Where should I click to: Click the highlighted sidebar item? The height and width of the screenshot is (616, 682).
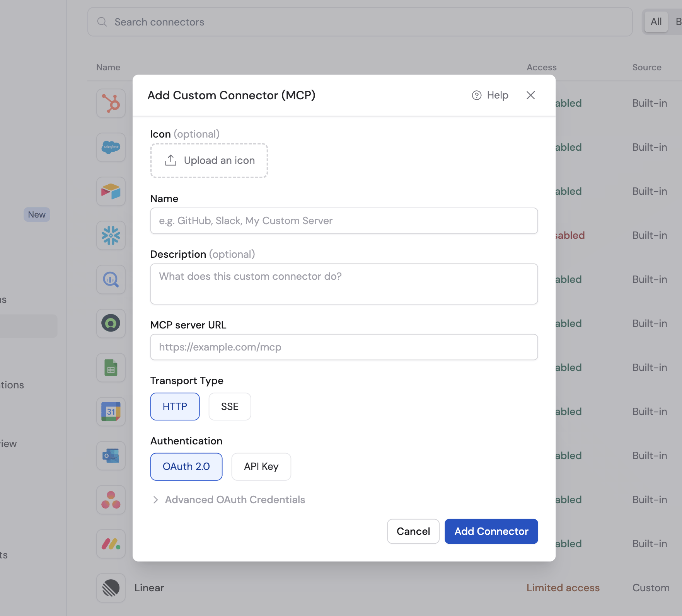pyautogui.click(x=29, y=326)
